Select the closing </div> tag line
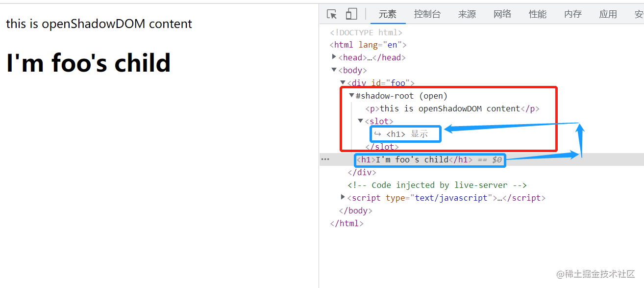 (x=362, y=172)
